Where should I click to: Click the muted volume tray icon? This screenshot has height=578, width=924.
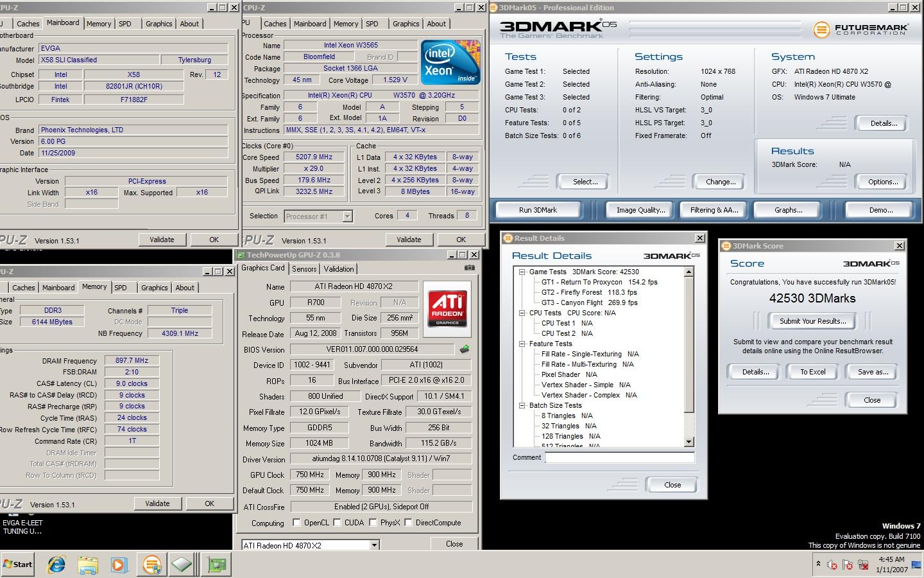(832, 565)
